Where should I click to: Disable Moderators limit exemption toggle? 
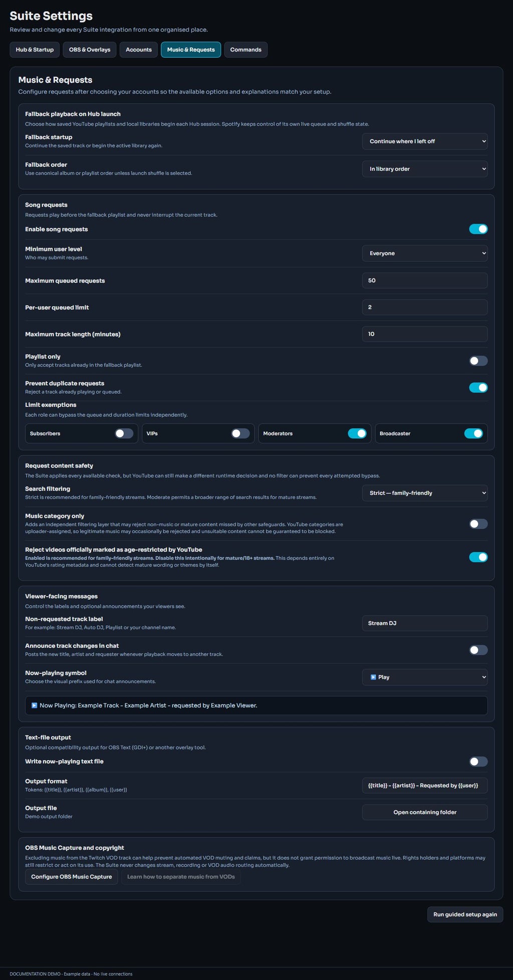(x=357, y=433)
